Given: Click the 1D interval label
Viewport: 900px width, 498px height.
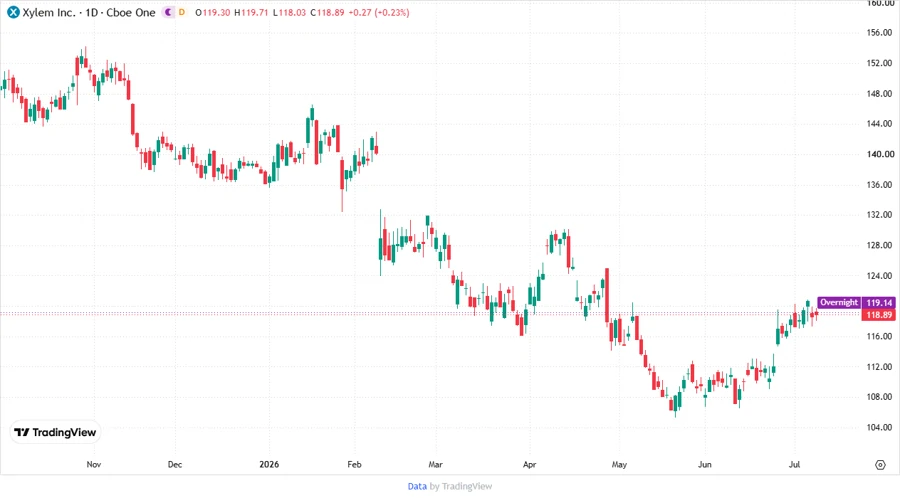Looking at the screenshot, I should [91, 13].
